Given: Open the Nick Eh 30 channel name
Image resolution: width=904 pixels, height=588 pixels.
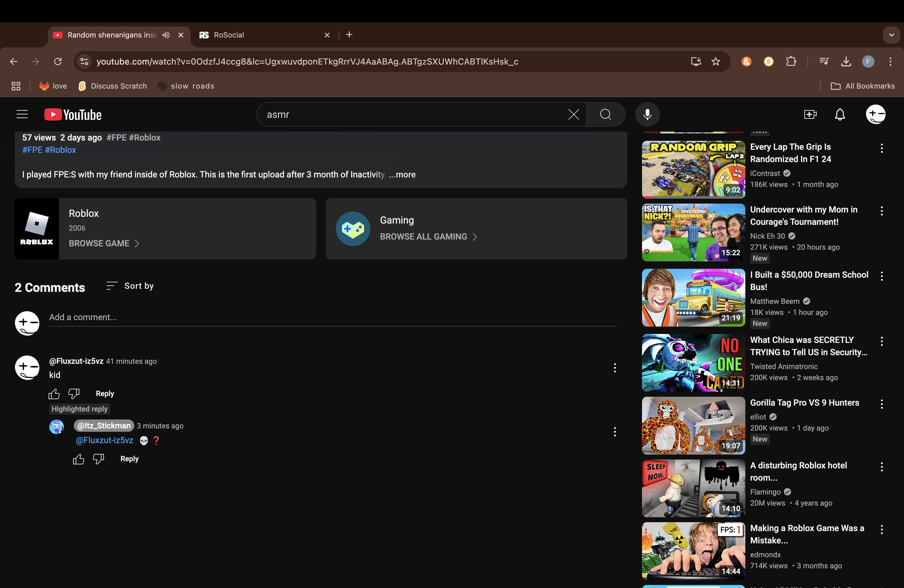Looking at the screenshot, I should 767,236.
